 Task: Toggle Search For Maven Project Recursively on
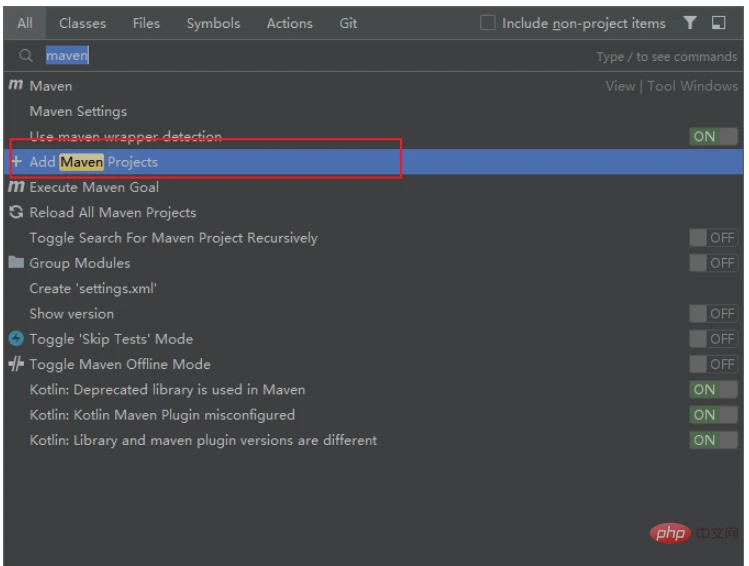pyautogui.click(x=713, y=238)
